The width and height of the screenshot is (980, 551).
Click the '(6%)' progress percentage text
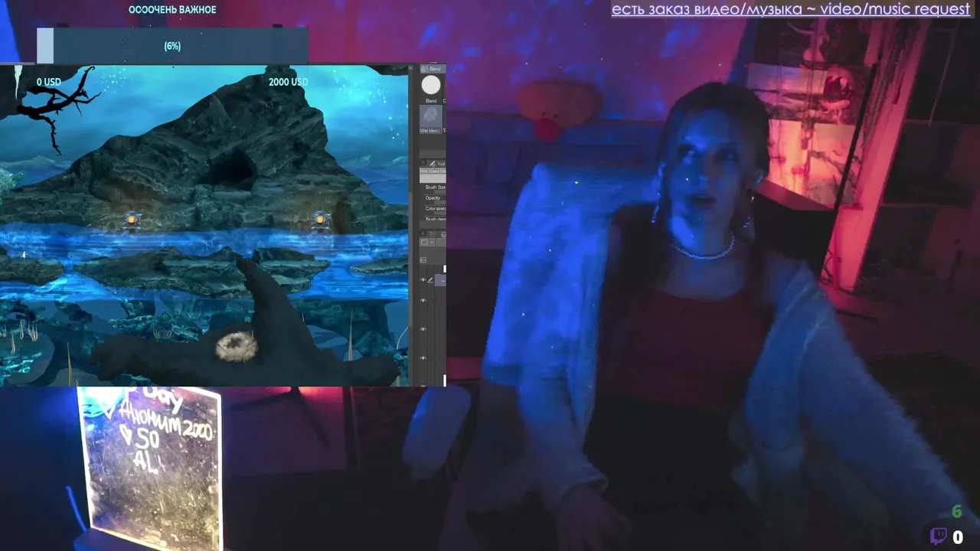coord(172,46)
